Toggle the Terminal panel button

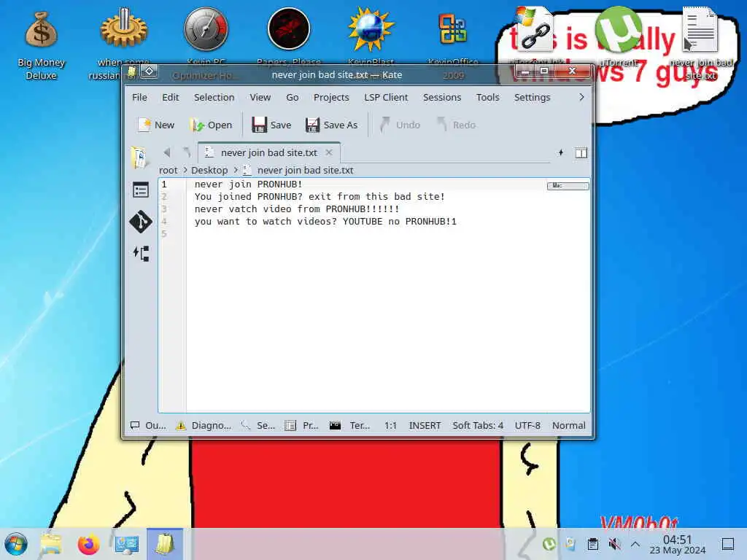pos(350,425)
